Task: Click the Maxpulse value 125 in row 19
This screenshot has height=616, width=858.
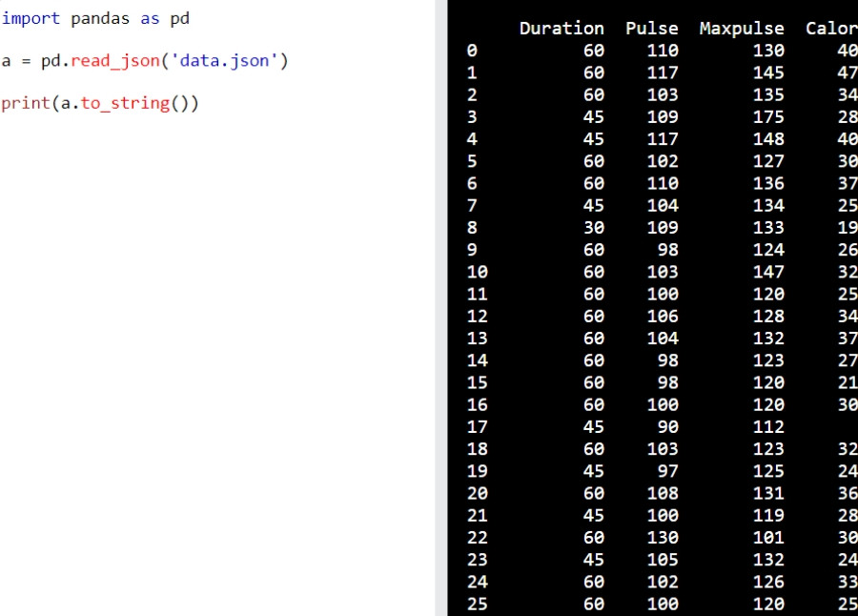Action: [768, 471]
